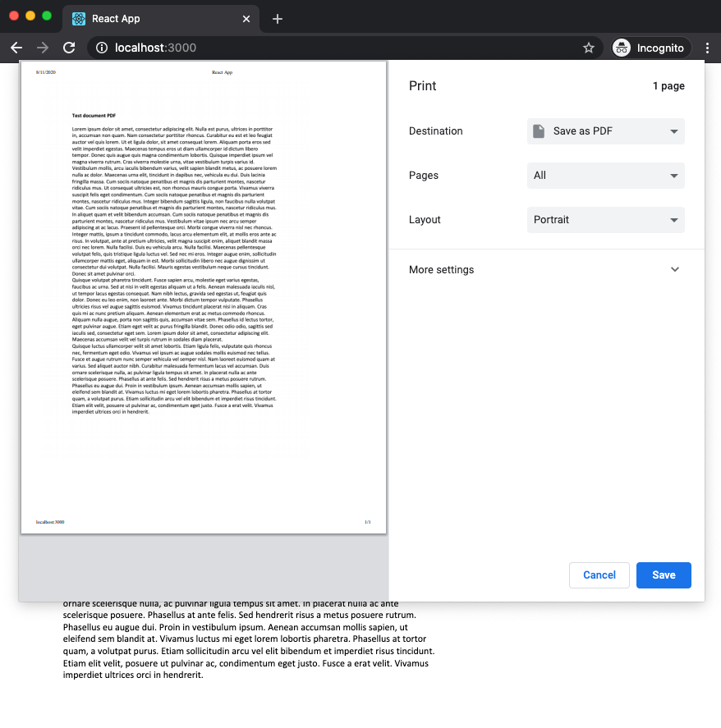Open the Pages dropdown
The image size is (721, 728).
[x=605, y=175]
